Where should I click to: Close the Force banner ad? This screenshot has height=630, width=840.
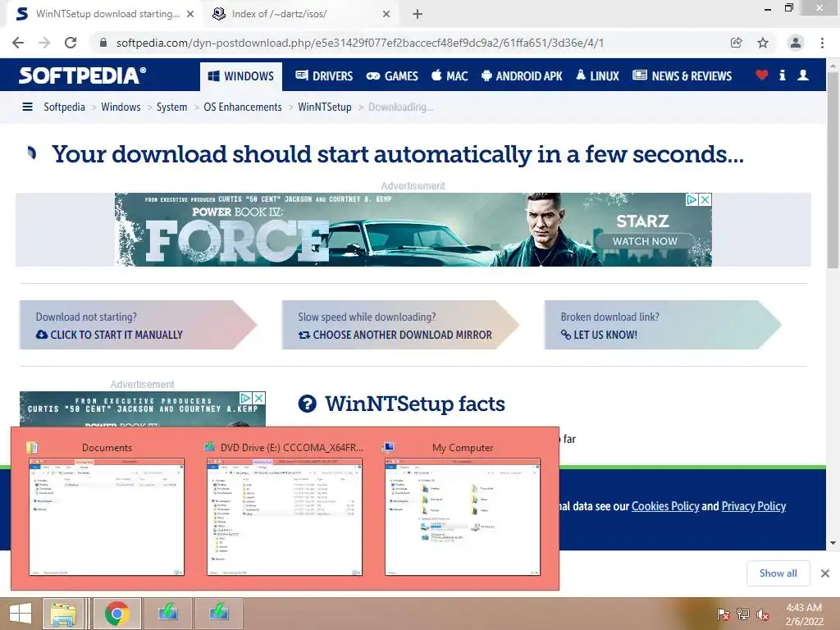coord(705,200)
